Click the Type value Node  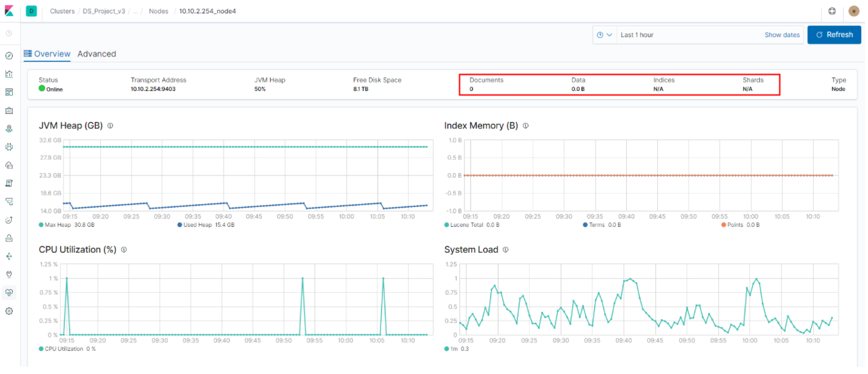(839, 89)
